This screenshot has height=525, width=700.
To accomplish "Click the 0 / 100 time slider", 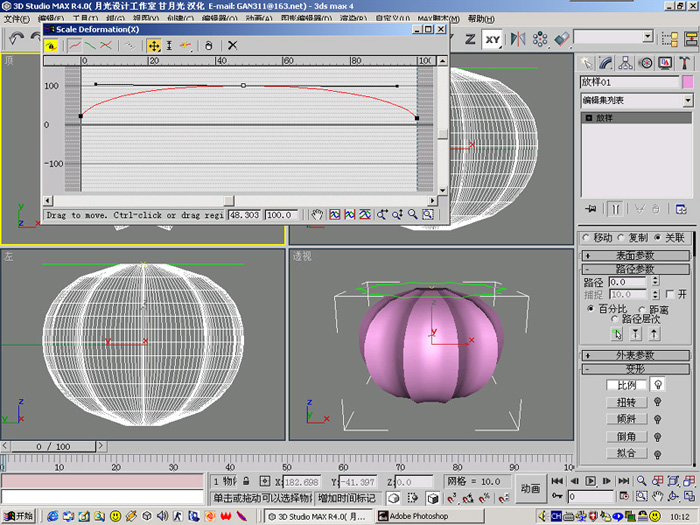I will click(x=53, y=446).
